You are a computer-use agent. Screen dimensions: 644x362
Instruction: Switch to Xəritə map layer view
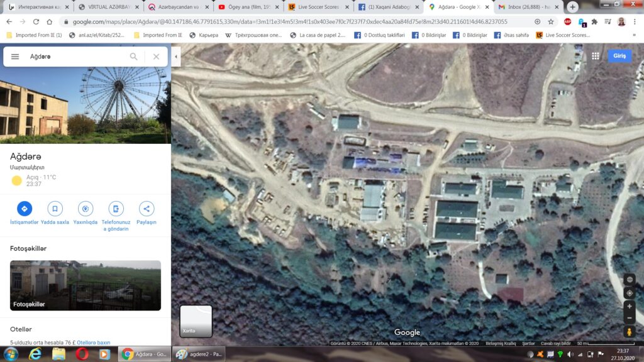tap(196, 321)
